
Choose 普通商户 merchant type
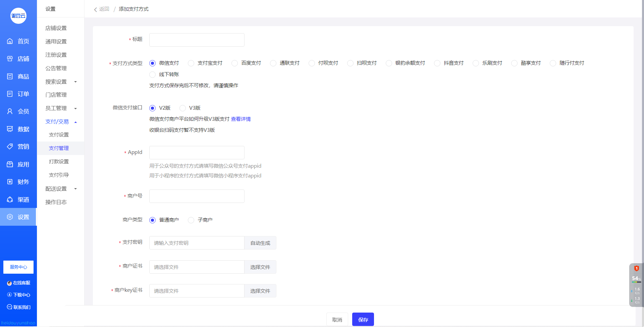click(152, 220)
